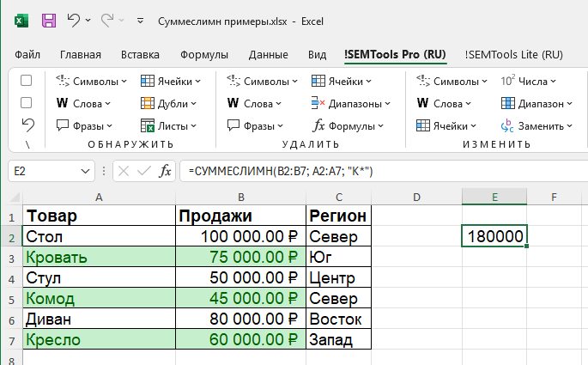Select result cell showing 180000
The height and width of the screenshot is (365, 588).
494,236
